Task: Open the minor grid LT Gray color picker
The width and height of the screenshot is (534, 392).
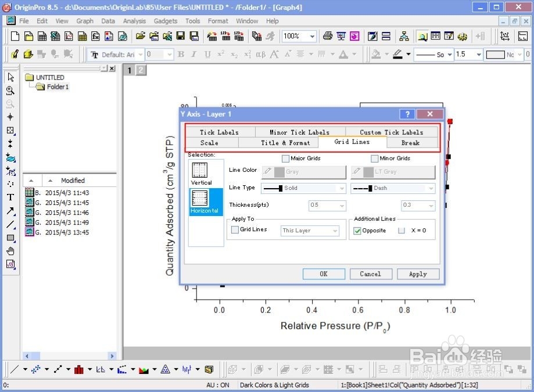Action: pyautogui.click(x=393, y=172)
